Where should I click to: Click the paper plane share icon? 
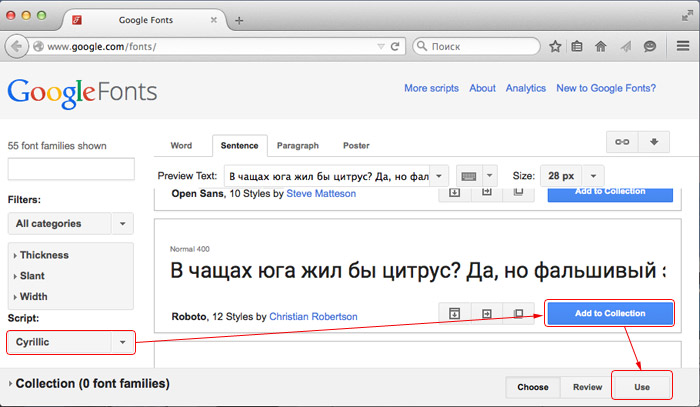625,46
